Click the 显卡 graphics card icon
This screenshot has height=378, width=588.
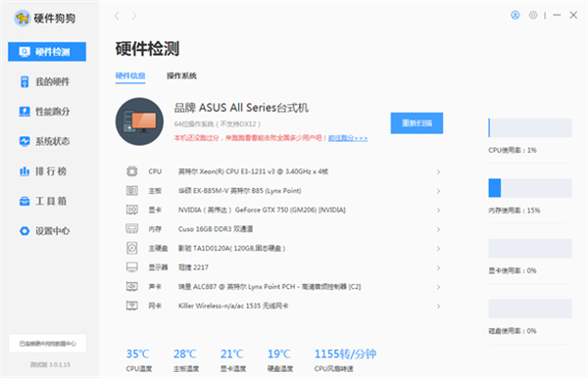[131, 210]
